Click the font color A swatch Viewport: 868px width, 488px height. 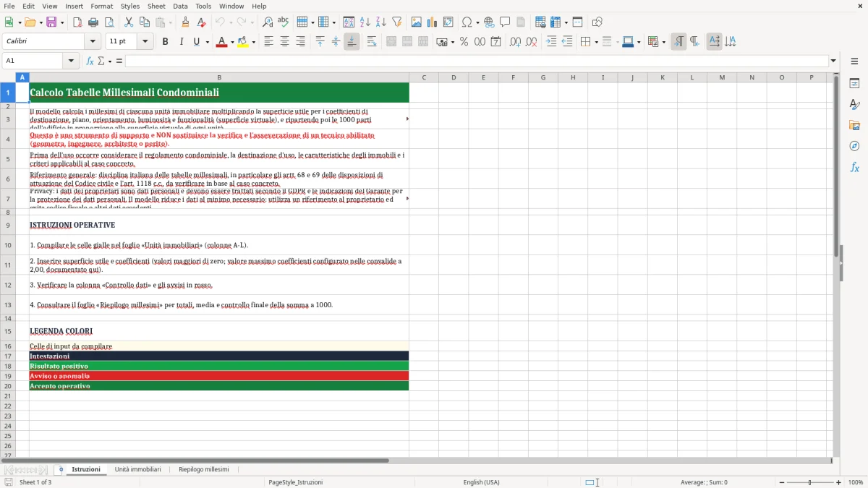coord(221,42)
